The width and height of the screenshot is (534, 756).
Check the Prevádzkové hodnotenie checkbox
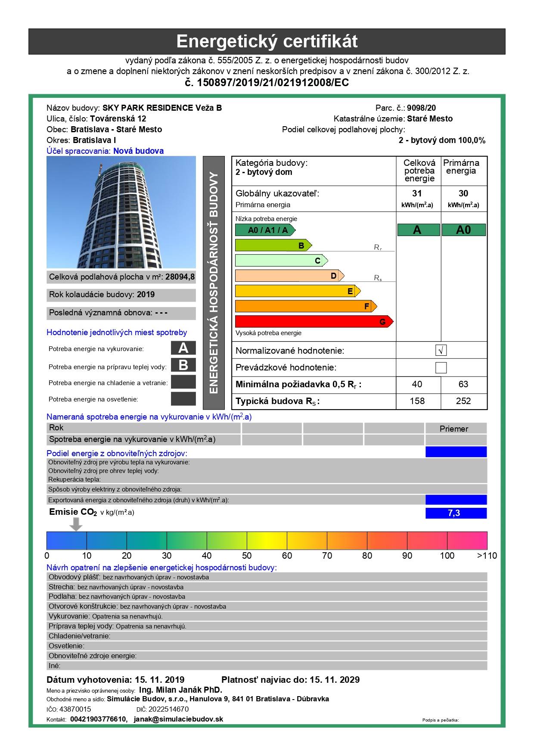pos(441,367)
